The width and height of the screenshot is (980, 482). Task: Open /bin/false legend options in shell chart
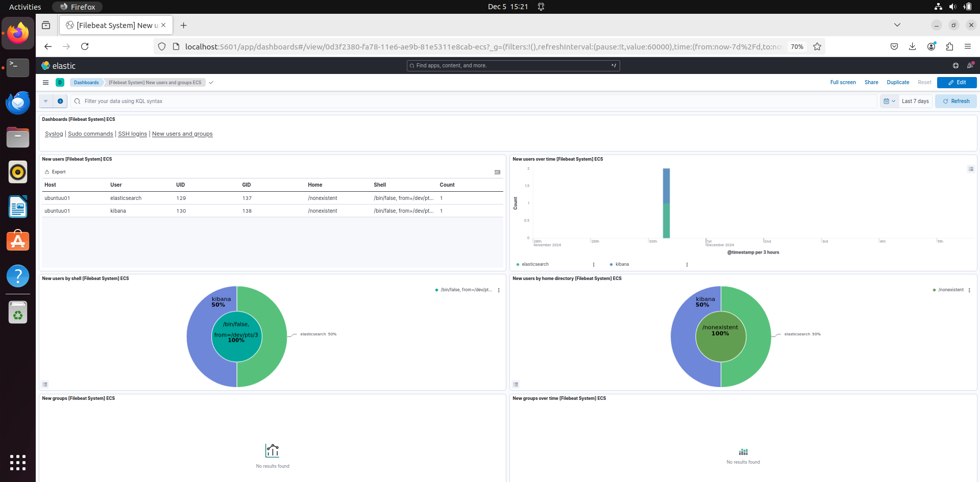pyautogui.click(x=499, y=290)
